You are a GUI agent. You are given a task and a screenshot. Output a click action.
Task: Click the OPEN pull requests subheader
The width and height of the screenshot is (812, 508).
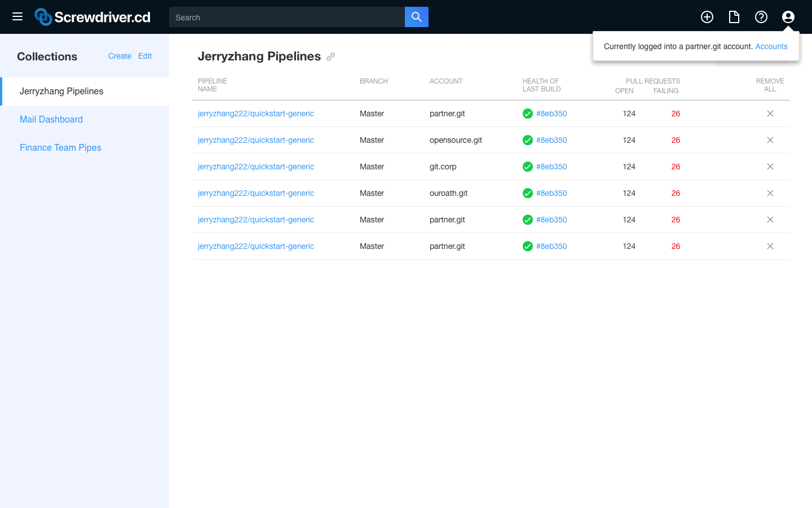pos(624,91)
